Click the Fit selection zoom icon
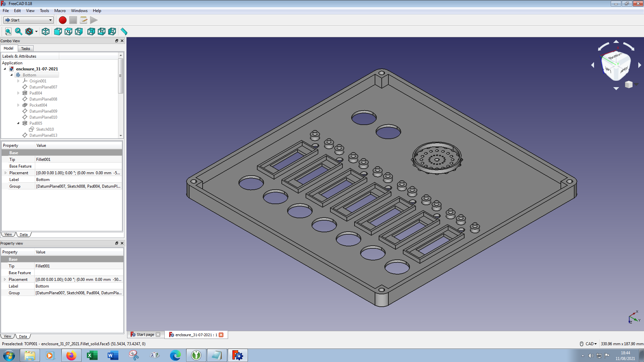The width and height of the screenshot is (644, 362). tap(18, 32)
